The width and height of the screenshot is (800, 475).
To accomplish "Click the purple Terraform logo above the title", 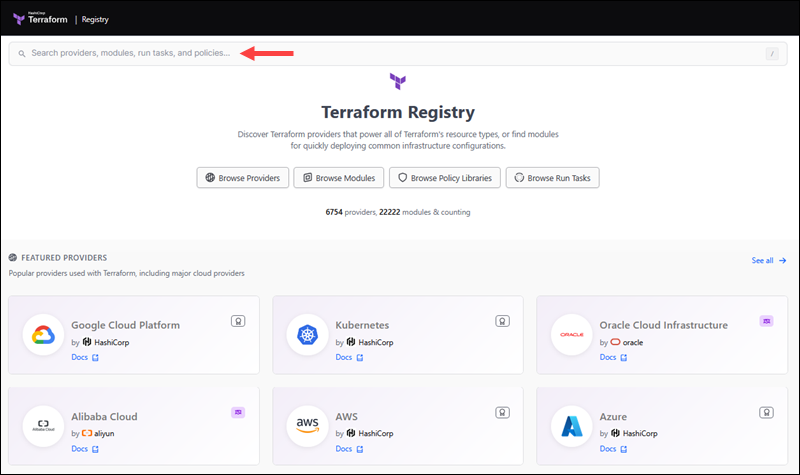I will coord(398,81).
